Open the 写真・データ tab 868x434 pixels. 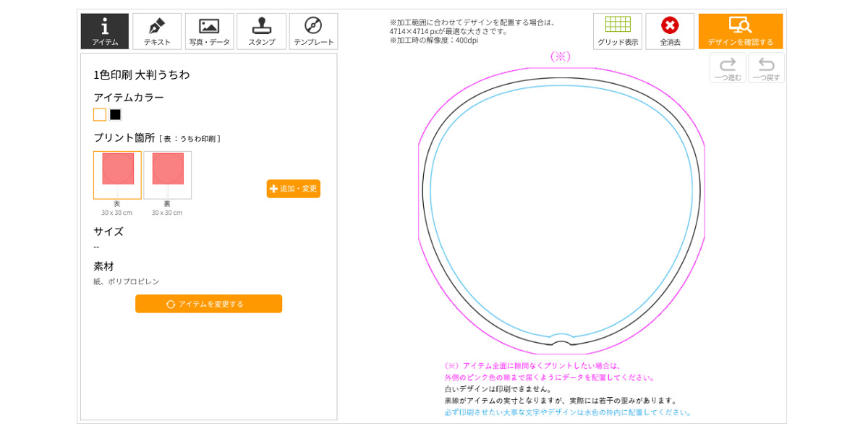tap(209, 31)
